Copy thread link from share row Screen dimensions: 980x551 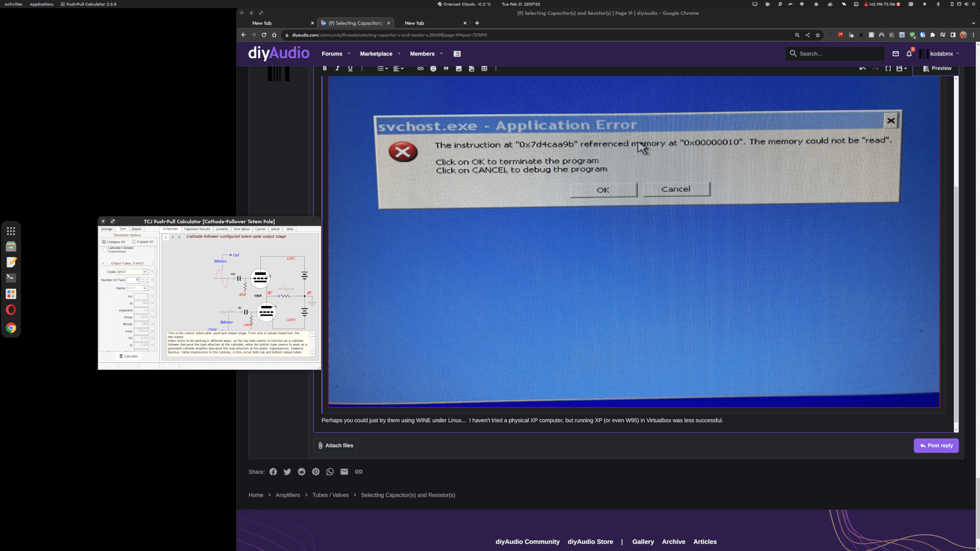click(x=359, y=472)
